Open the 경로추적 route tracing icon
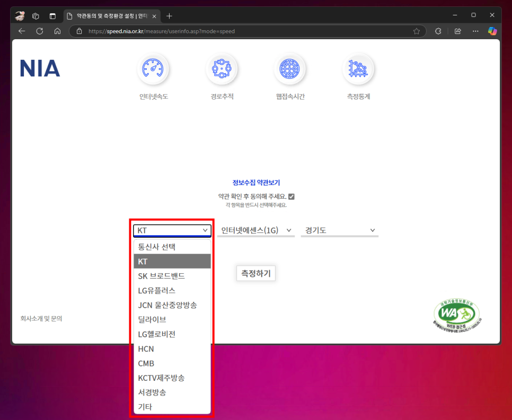Viewport: 512px width, 420px height. (222, 69)
